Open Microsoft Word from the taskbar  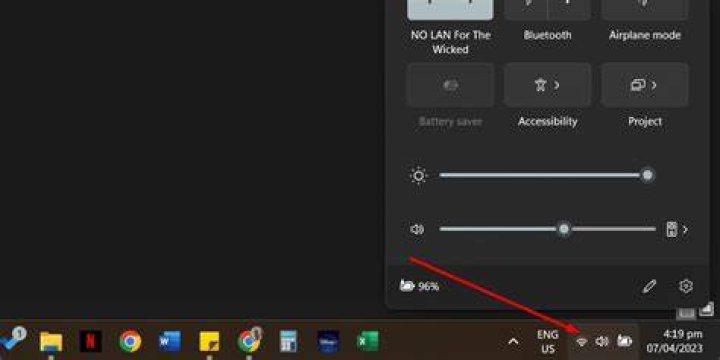pos(169,342)
